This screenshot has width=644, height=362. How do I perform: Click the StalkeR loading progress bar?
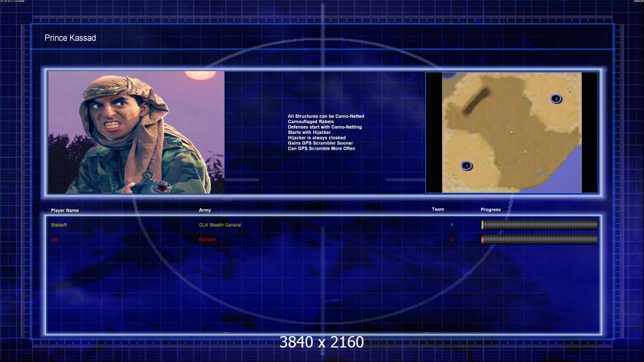coord(539,224)
